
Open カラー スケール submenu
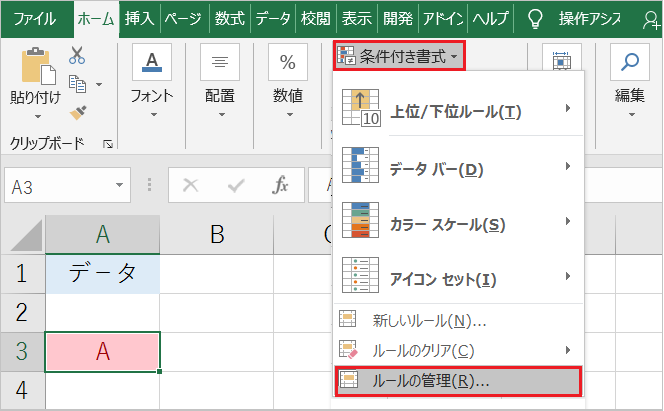tap(458, 221)
